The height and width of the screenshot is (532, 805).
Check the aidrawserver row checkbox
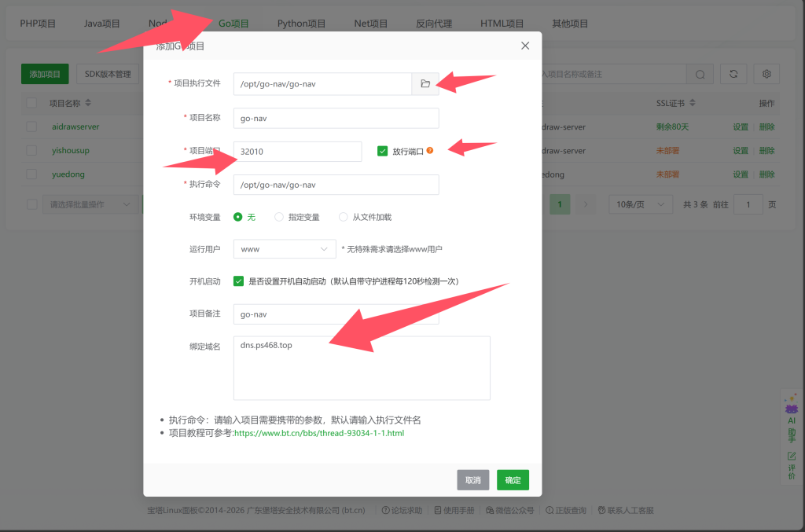(31, 127)
